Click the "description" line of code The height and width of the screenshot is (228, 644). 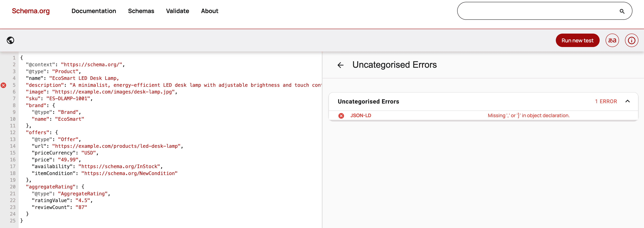click(x=174, y=85)
